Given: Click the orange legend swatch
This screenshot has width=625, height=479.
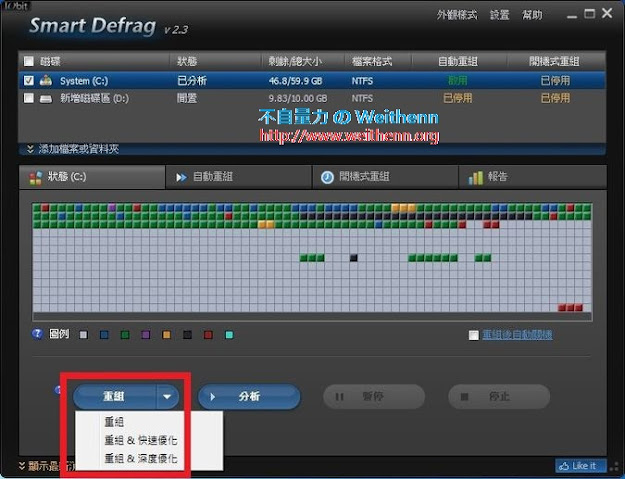Looking at the screenshot, I should (167, 335).
